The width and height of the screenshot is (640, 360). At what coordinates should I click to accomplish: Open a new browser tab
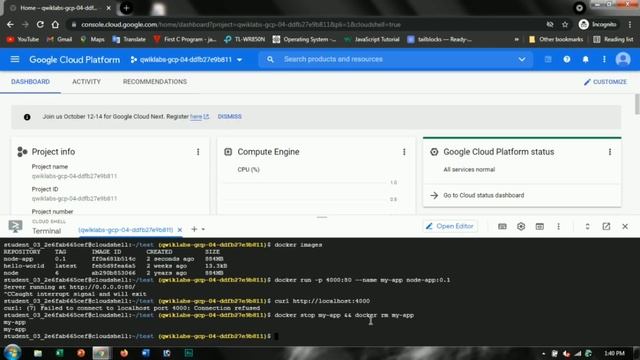126,8
